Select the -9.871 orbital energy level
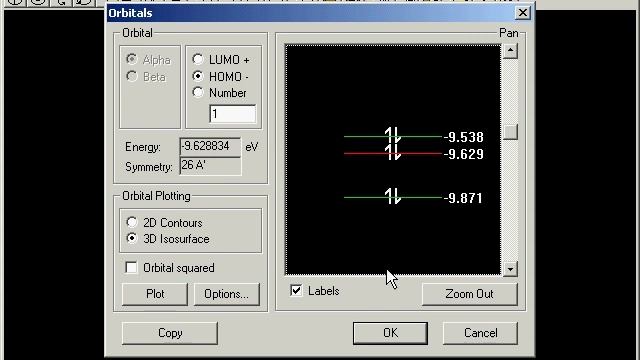This screenshot has height=360, width=640. (393, 197)
